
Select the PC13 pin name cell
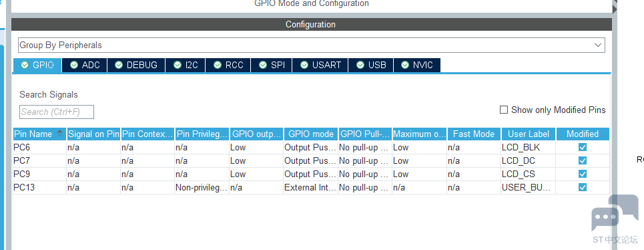tap(39, 187)
